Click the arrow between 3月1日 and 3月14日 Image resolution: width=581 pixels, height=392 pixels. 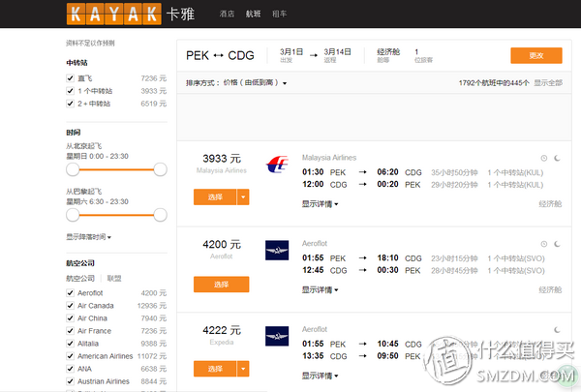[314, 55]
